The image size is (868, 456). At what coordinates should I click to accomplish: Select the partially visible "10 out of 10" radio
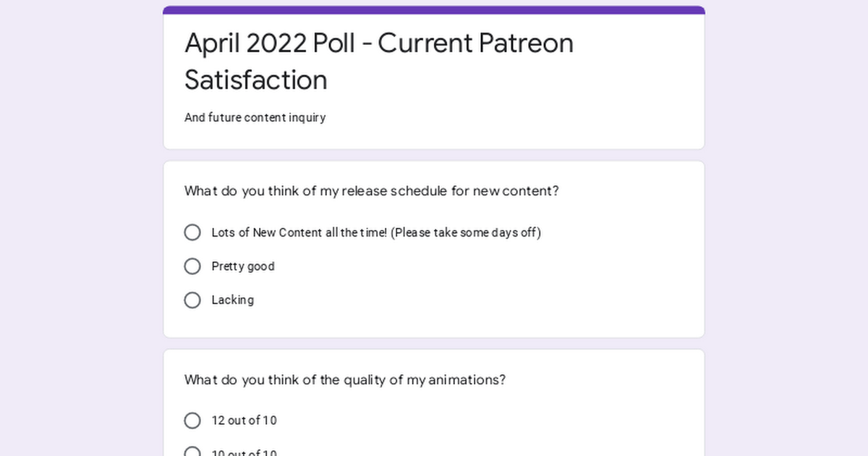click(192, 451)
